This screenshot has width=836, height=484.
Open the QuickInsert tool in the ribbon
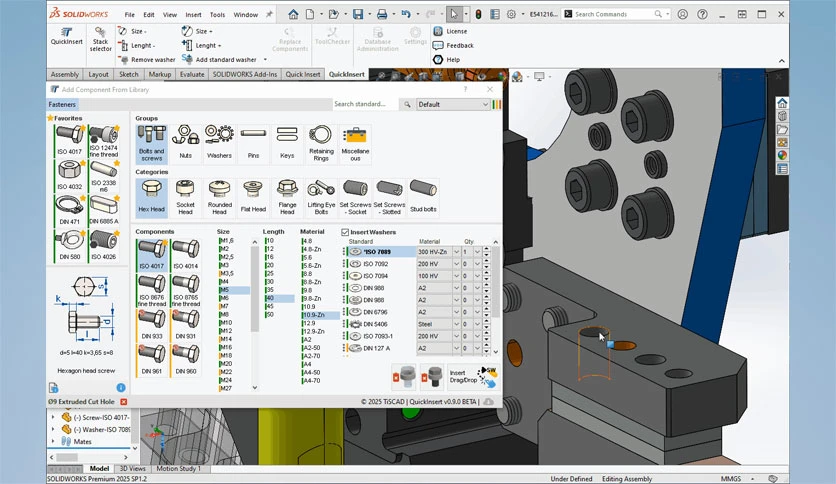pos(67,37)
